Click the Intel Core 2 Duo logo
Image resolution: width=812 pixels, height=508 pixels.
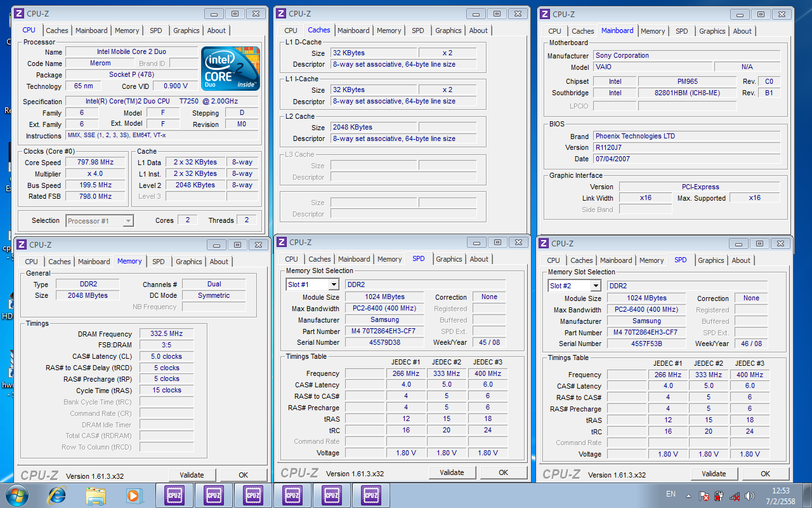(230, 68)
